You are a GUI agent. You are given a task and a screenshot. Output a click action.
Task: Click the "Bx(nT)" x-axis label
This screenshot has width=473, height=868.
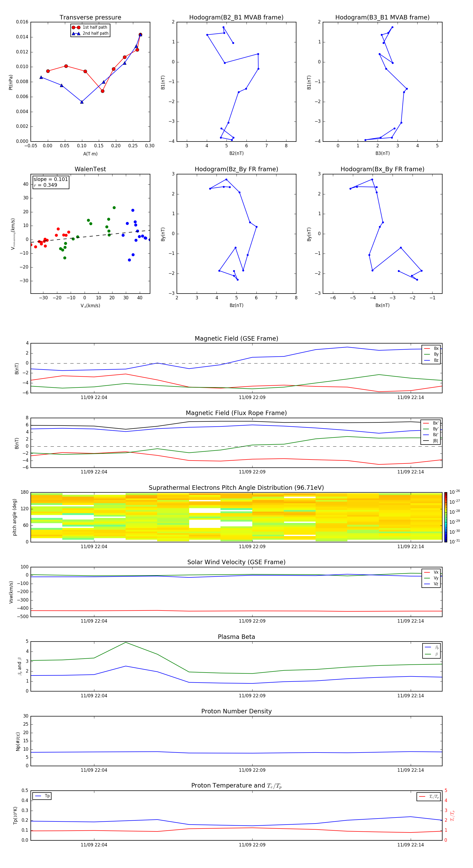pyautogui.click(x=382, y=305)
